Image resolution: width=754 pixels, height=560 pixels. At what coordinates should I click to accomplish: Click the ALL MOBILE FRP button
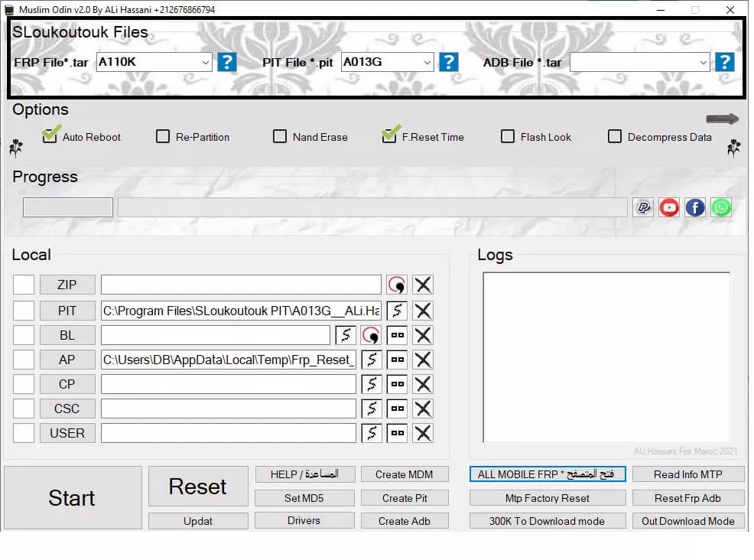click(547, 474)
